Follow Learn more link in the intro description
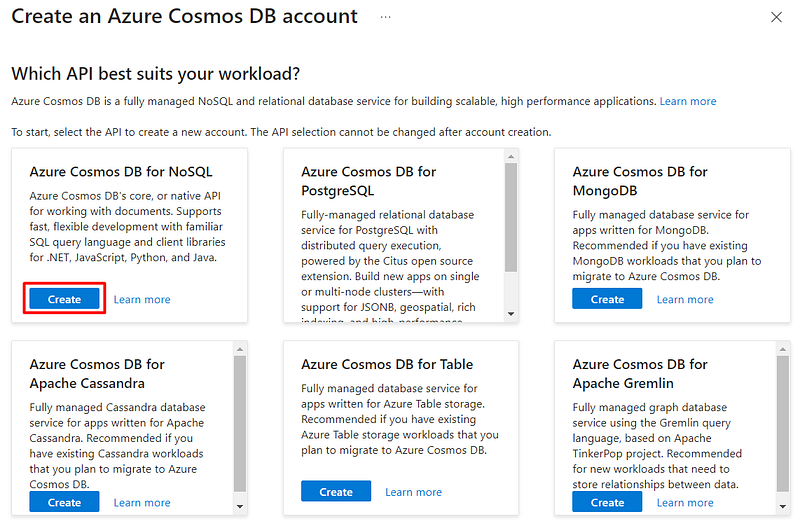800x528 pixels. [688, 101]
